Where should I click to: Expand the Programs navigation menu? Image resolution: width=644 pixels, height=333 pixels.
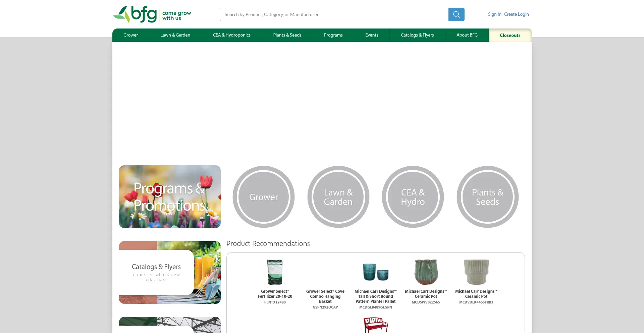point(333,35)
